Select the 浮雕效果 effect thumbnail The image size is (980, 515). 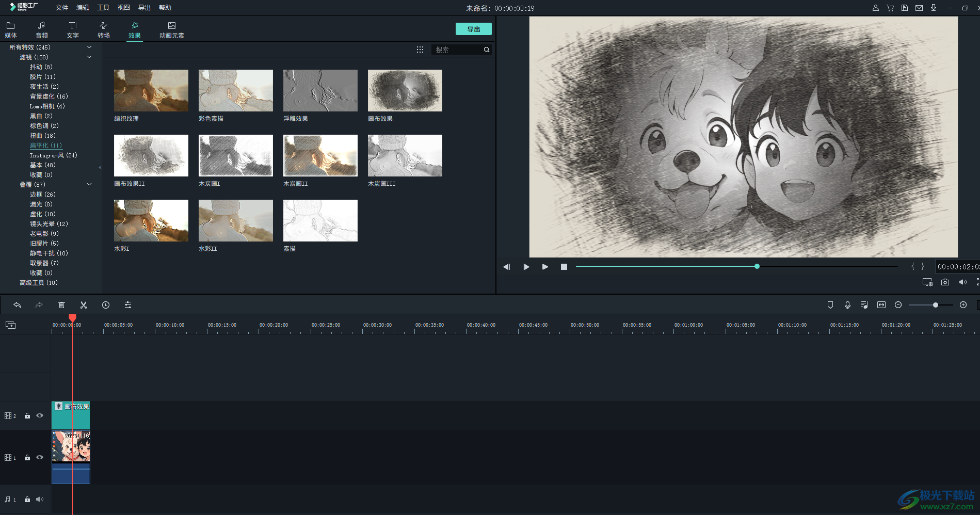click(320, 90)
